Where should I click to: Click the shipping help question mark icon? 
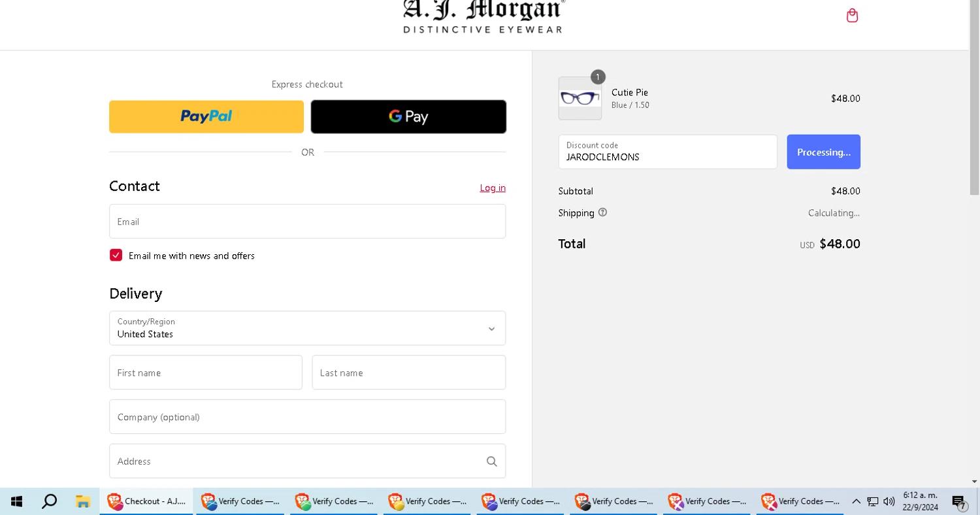click(x=602, y=212)
